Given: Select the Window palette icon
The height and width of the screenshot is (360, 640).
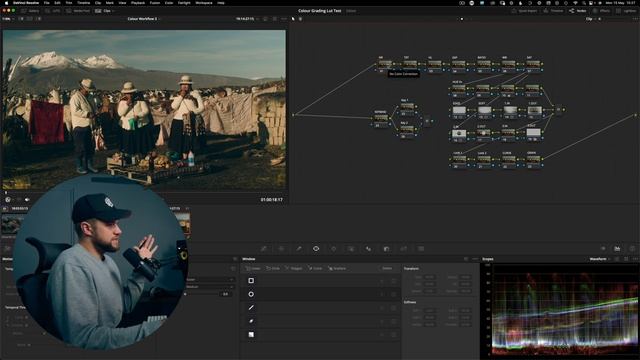Looking at the screenshot, I should click(x=316, y=249).
